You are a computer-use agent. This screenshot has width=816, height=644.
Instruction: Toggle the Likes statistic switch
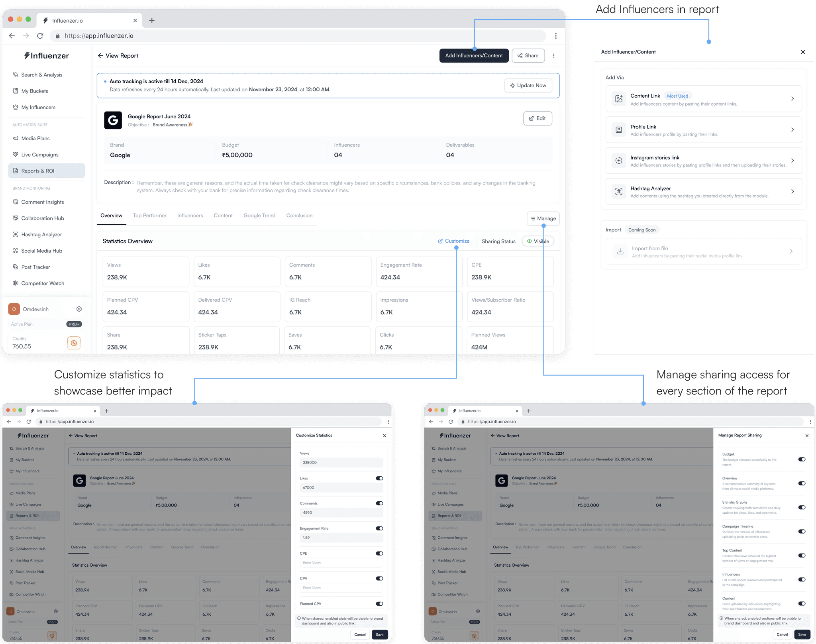point(379,478)
